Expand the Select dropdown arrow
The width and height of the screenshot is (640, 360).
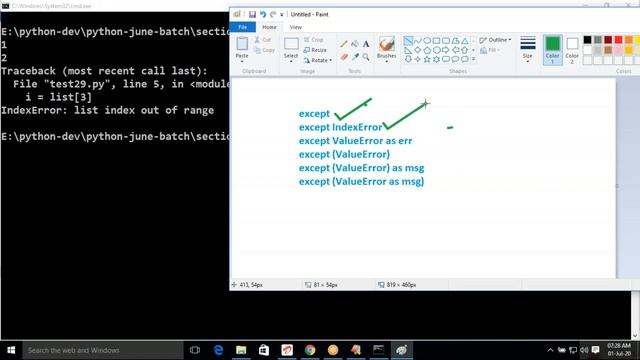291,62
